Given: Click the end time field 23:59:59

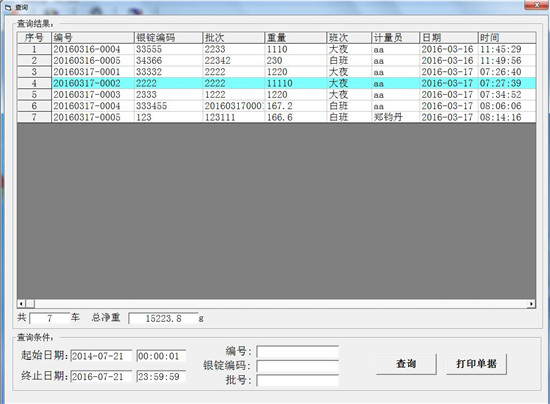Looking at the screenshot, I should tap(161, 377).
